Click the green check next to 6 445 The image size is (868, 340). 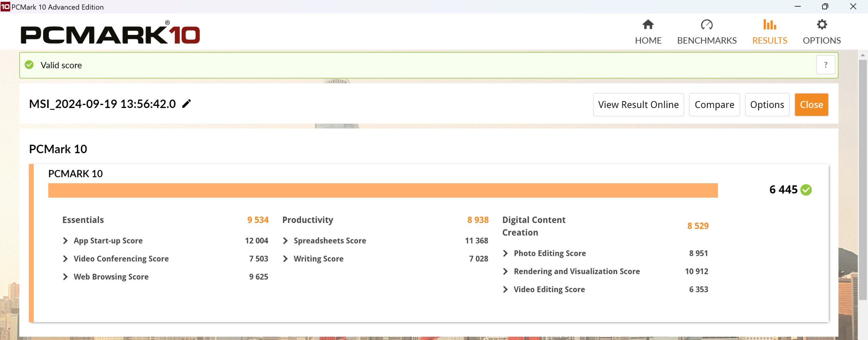[x=806, y=190]
